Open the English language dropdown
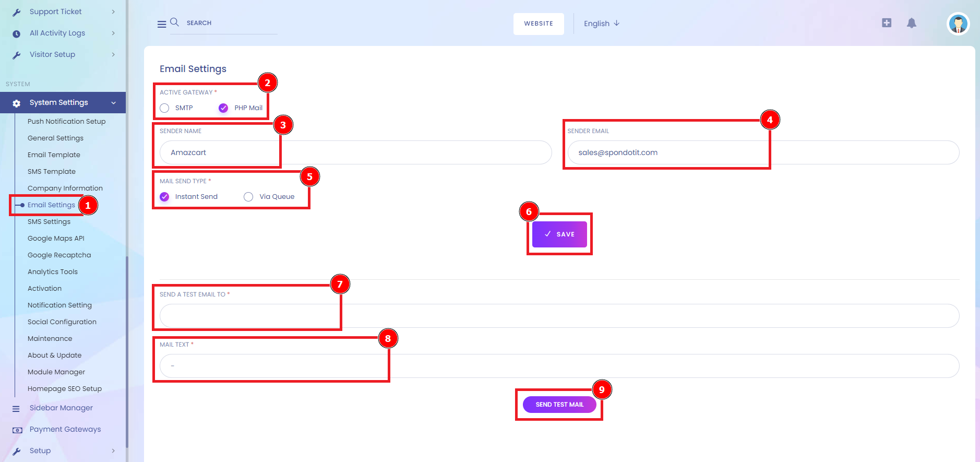Image resolution: width=980 pixels, height=462 pixels. coord(601,23)
